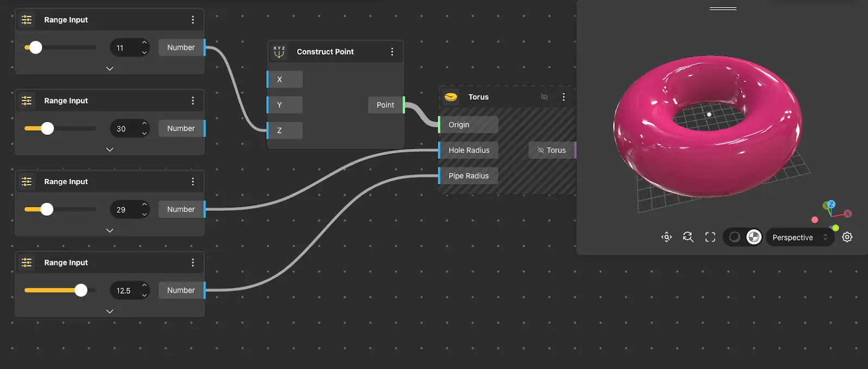
Task: Click the XYZ icon on Construct Point node
Action: tap(279, 52)
